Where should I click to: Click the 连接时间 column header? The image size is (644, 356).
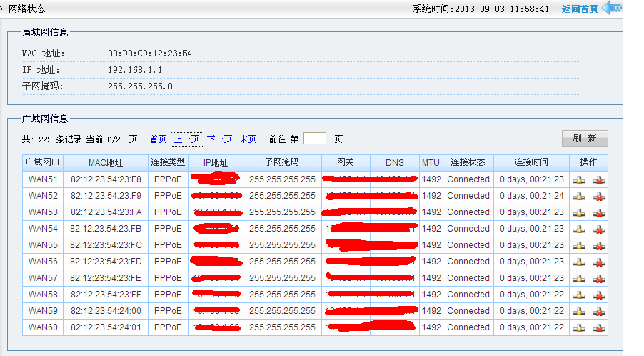point(531,163)
